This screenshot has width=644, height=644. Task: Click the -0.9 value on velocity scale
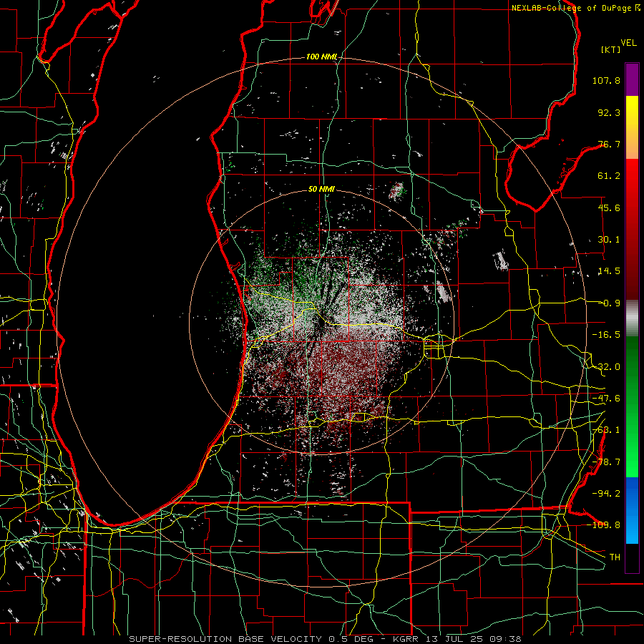click(x=611, y=303)
